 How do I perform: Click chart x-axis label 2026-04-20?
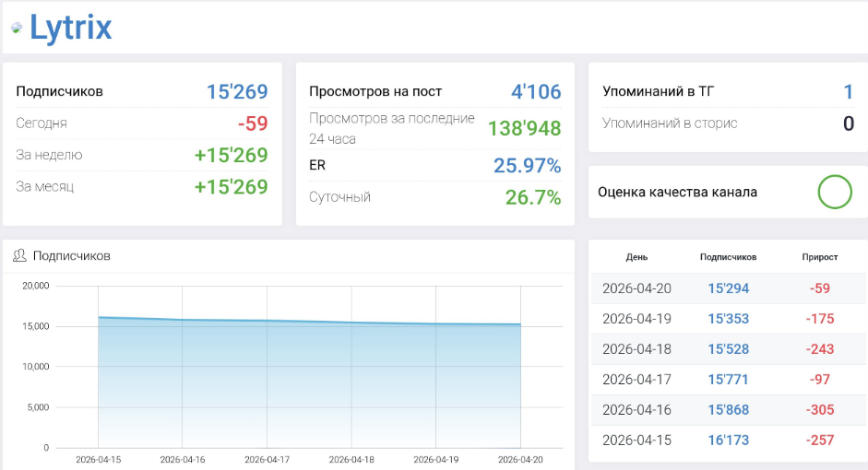coord(520,460)
